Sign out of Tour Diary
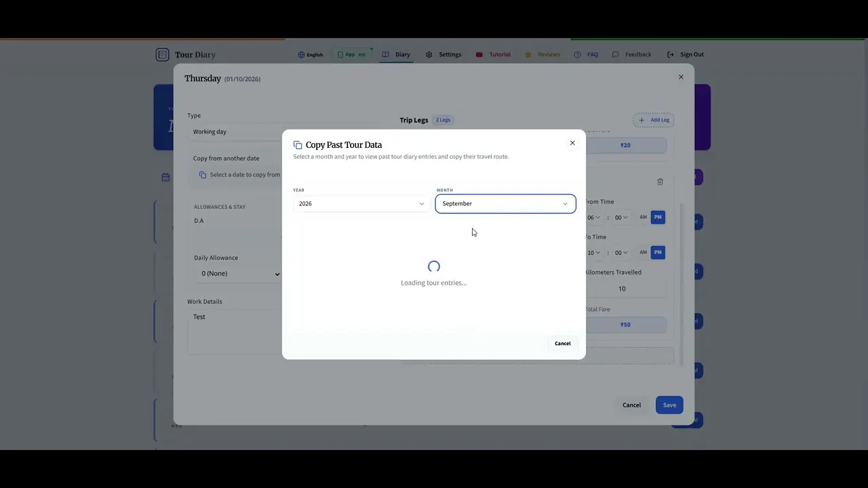 tap(686, 55)
